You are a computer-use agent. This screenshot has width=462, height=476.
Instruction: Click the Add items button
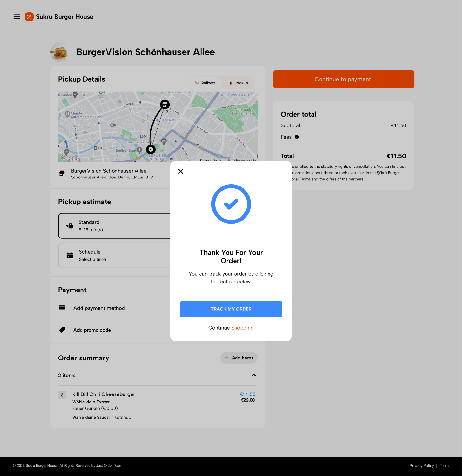(x=239, y=358)
